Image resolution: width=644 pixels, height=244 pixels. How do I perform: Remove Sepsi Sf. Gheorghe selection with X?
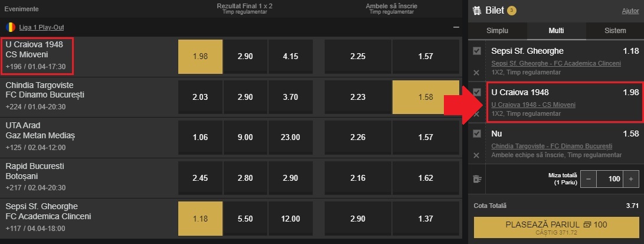point(477,73)
